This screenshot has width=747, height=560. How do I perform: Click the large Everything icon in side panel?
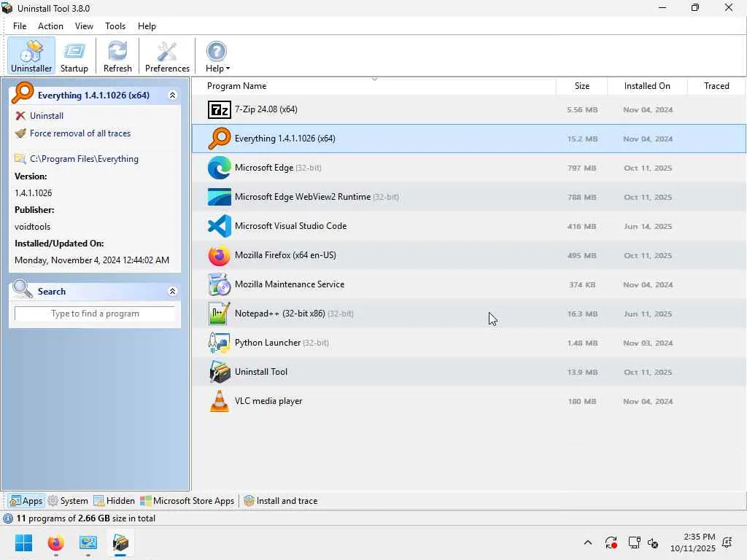[23, 93]
